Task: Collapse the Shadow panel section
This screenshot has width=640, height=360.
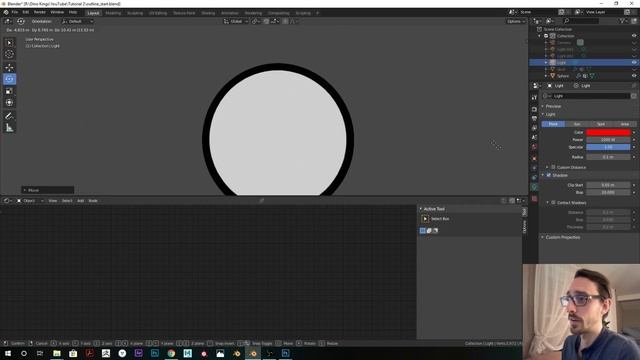Action: pyautogui.click(x=543, y=175)
